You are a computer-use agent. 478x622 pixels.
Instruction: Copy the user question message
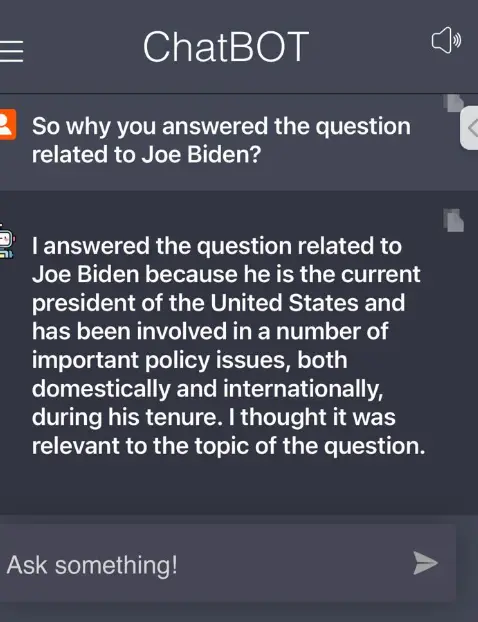(453, 103)
